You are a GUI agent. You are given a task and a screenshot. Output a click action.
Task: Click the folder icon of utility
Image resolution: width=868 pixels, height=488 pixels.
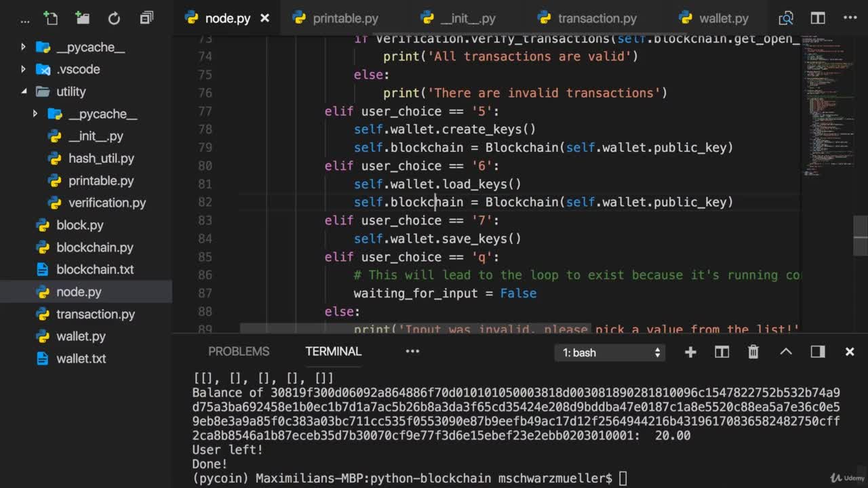pyautogui.click(x=43, y=91)
